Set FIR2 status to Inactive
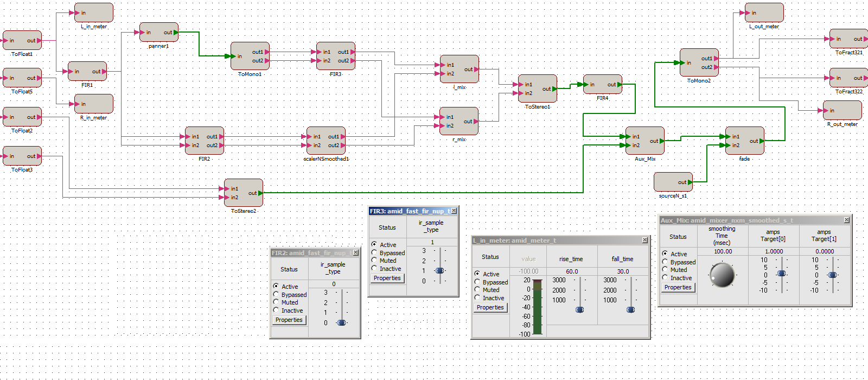The width and height of the screenshot is (868, 380). (x=276, y=311)
